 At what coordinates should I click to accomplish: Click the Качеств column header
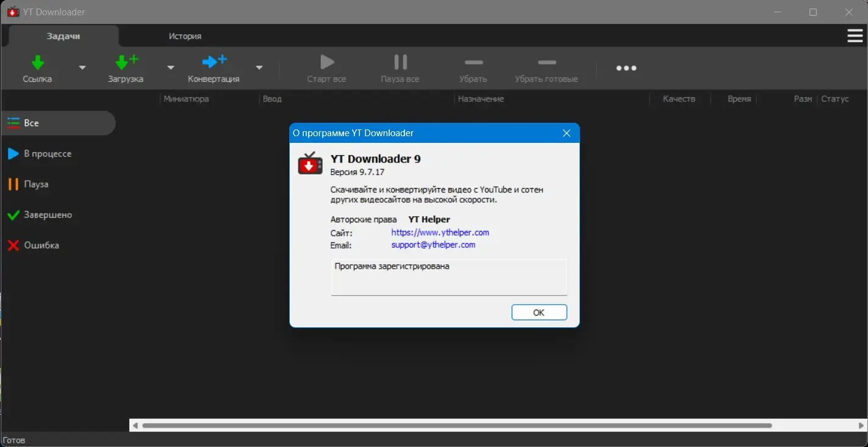coord(679,98)
